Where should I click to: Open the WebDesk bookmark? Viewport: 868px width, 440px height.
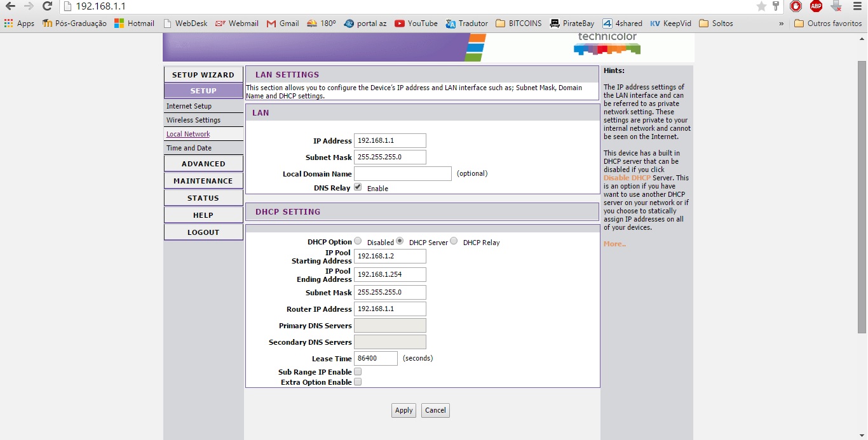click(186, 23)
